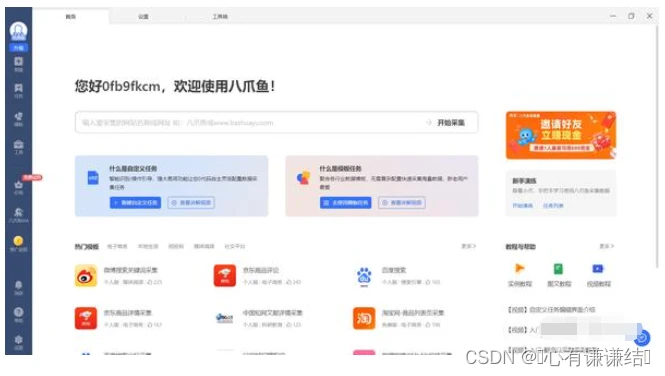Click the Weibo search keyword template title
665x376 pixels.
pyautogui.click(x=131, y=270)
